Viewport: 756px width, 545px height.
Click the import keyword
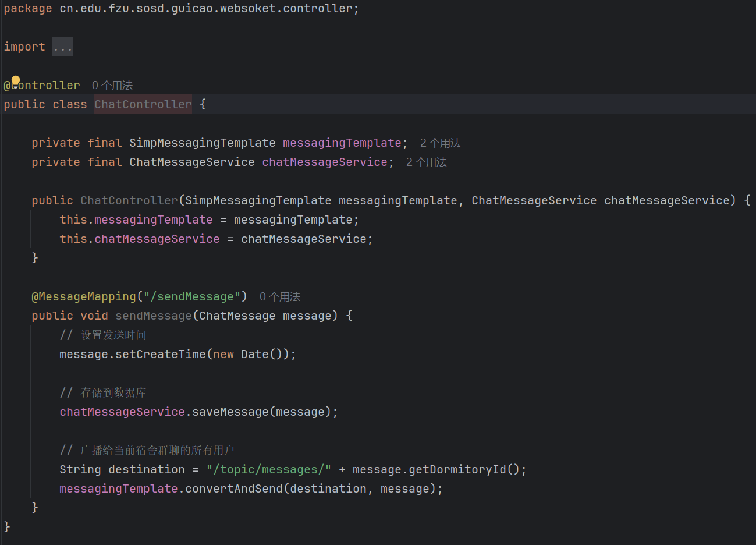pos(24,47)
